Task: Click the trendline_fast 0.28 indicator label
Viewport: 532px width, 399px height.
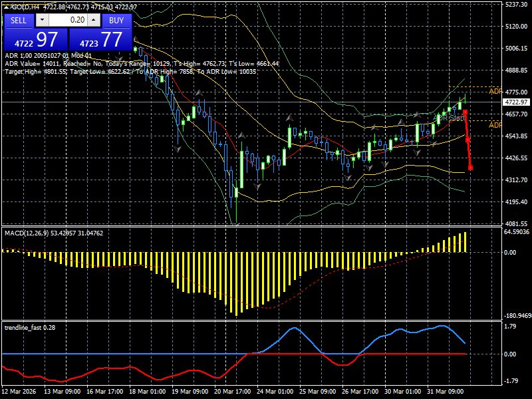Action: [30, 328]
